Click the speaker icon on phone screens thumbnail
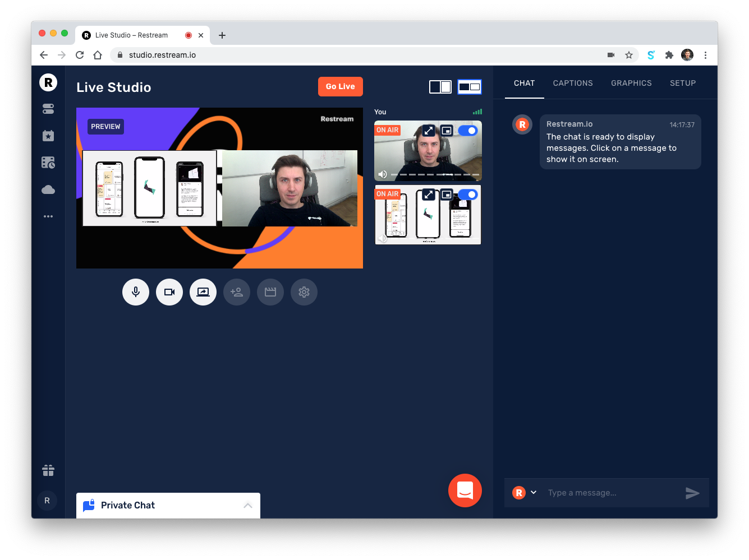 pyautogui.click(x=383, y=238)
